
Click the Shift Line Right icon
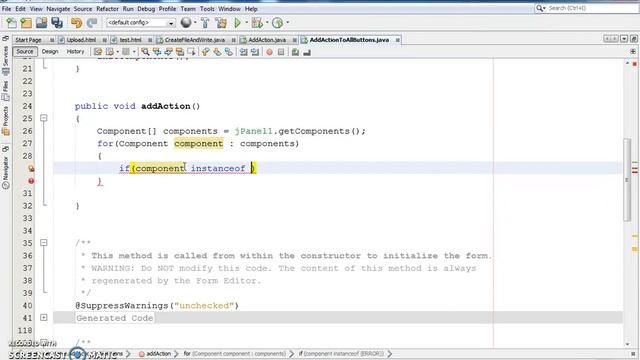[x=255, y=52]
